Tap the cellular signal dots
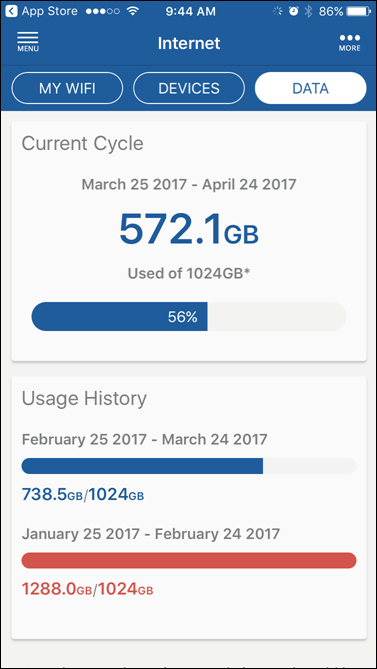The image size is (377, 669). click(x=102, y=12)
